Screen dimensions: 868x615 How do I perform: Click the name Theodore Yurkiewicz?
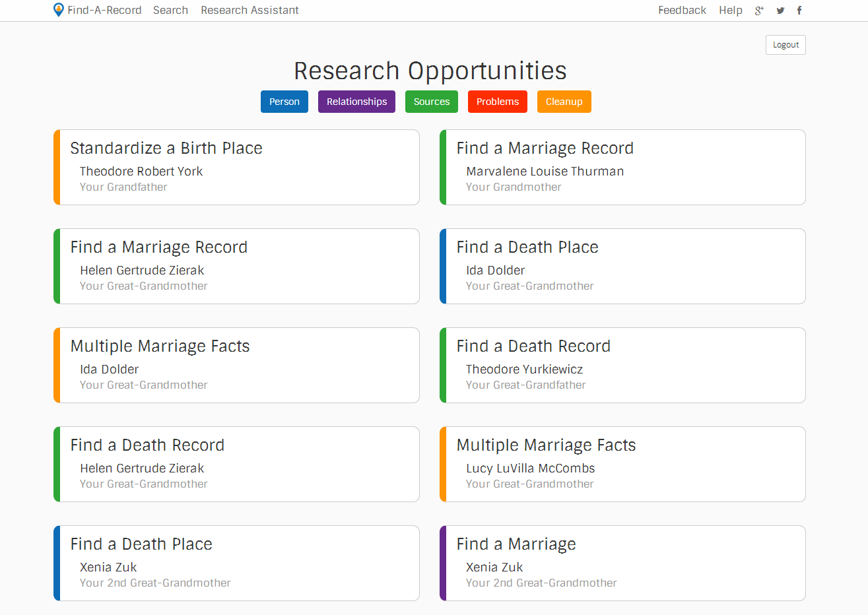(524, 369)
